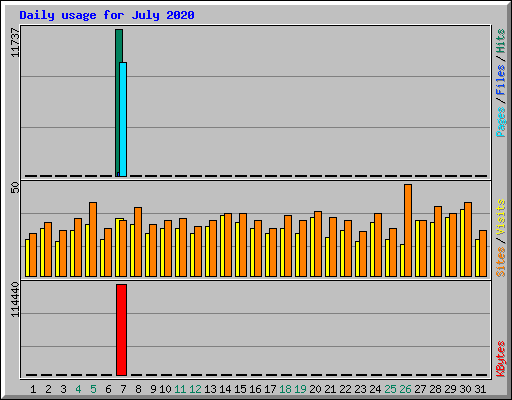Click the cyan pages bar on day 7

123,119
